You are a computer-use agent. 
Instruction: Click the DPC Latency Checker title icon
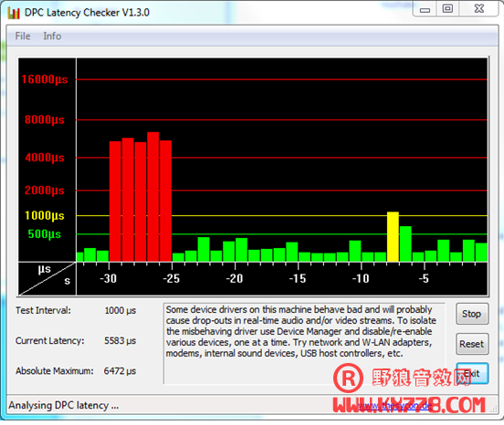pos(14,13)
